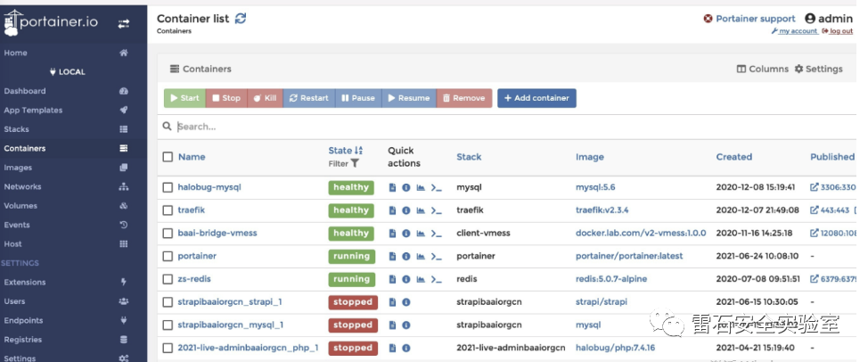Click the portainer.io logo
The height and width of the screenshot is (362, 868).
coord(51,22)
